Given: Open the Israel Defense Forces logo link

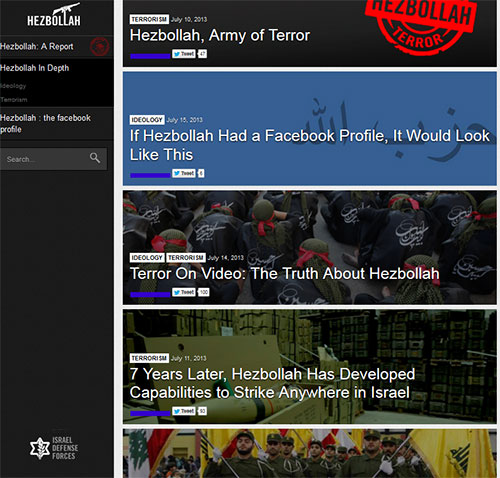Looking at the screenshot, I should pos(54,448).
